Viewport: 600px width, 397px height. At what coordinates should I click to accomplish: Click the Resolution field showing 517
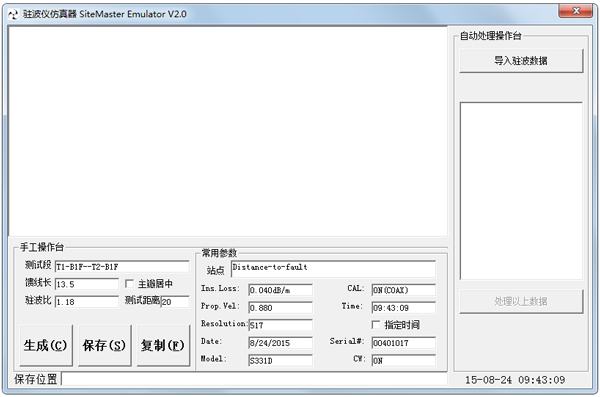coord(280,325)
